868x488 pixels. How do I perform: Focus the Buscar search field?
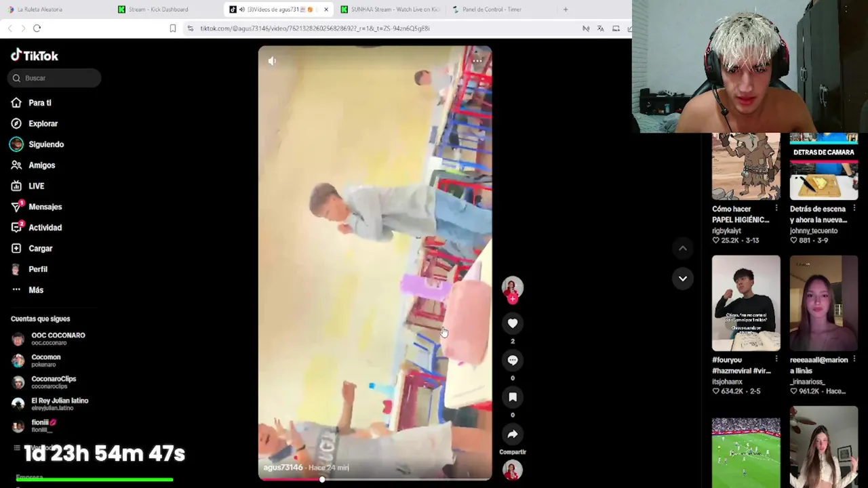tap(55, 78)
